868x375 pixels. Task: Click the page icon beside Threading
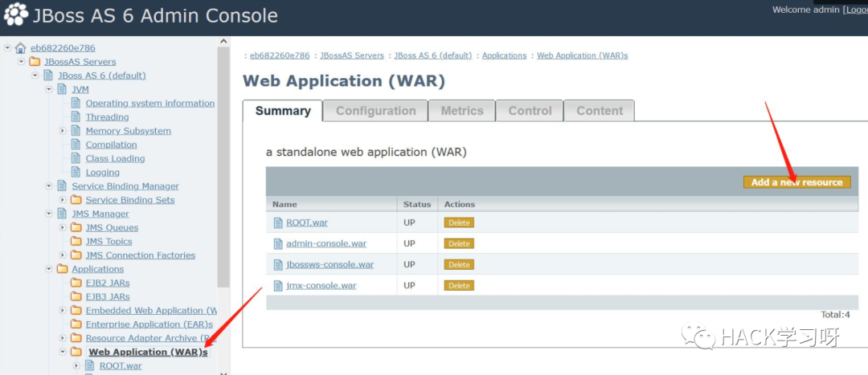click(x=76, y=116)
